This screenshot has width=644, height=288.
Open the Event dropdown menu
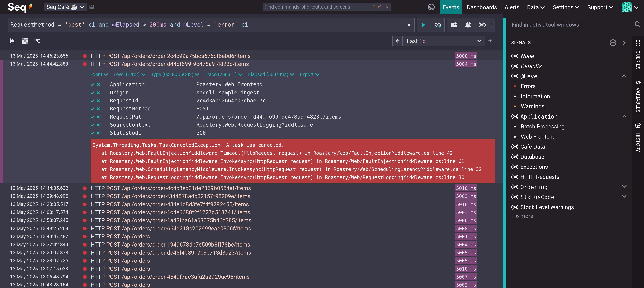[99, 75]
